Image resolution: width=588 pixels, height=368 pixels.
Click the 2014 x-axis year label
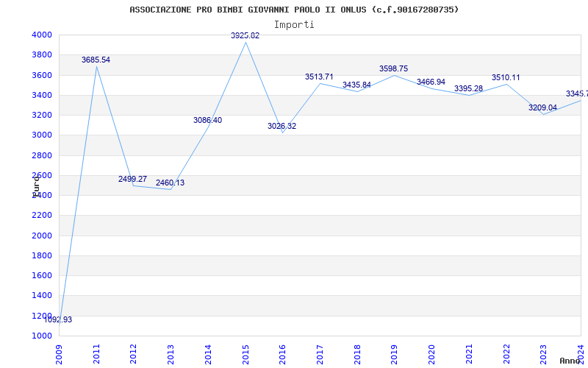(208, 354)
